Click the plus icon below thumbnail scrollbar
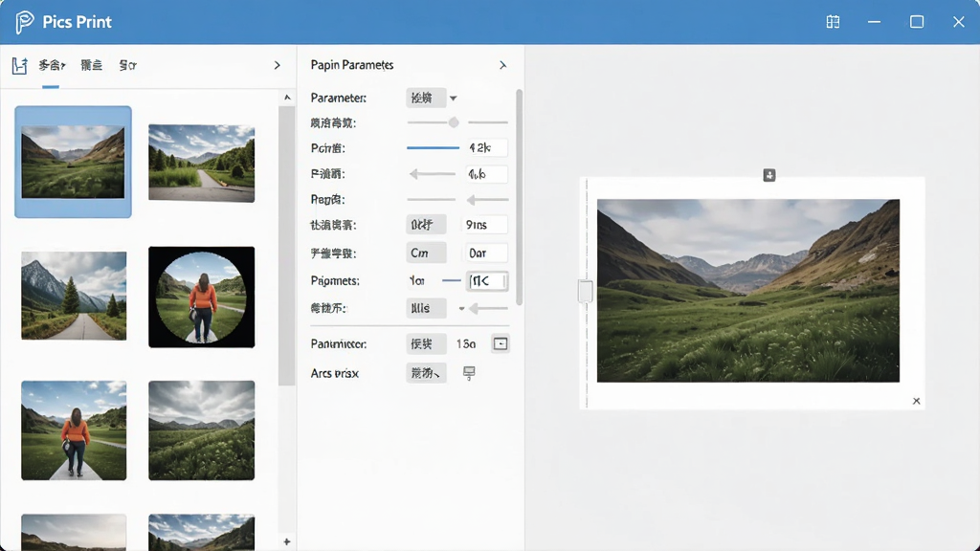The width and height of the screenshot is (980, 551). (287, 541)
